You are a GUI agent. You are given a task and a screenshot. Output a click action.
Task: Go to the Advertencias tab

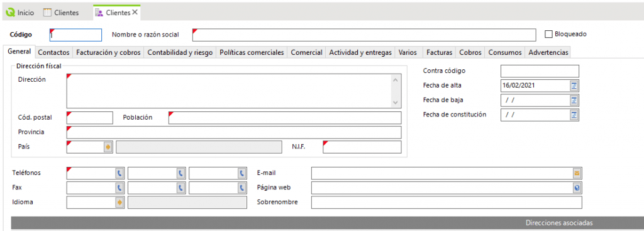(548, 53)
